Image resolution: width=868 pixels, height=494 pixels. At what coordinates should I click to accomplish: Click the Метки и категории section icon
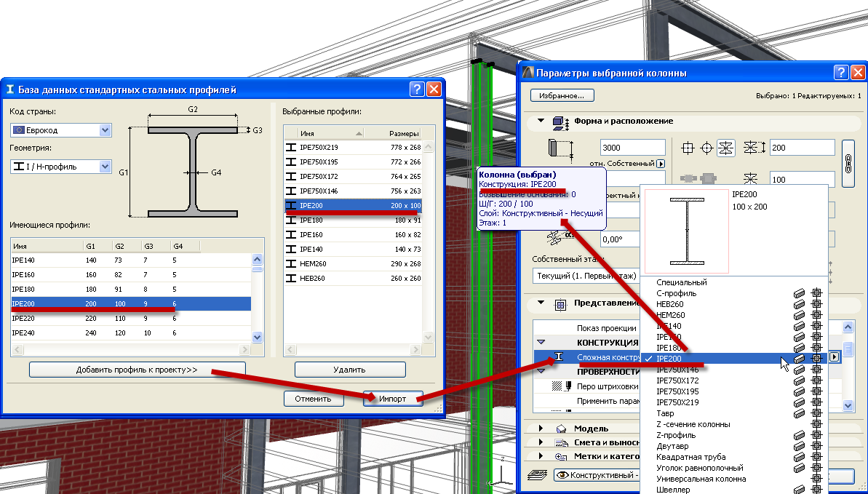click(x=561, y=456)
